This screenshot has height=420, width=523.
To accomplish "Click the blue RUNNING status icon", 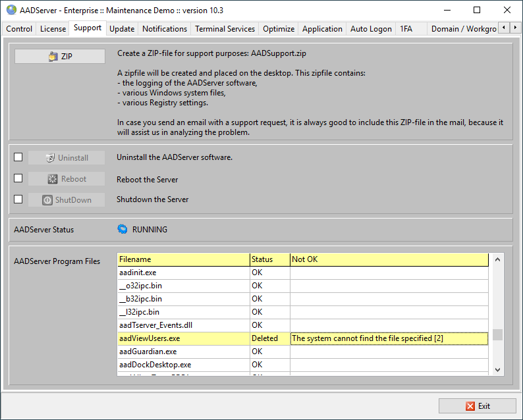I will click(123, 230).
